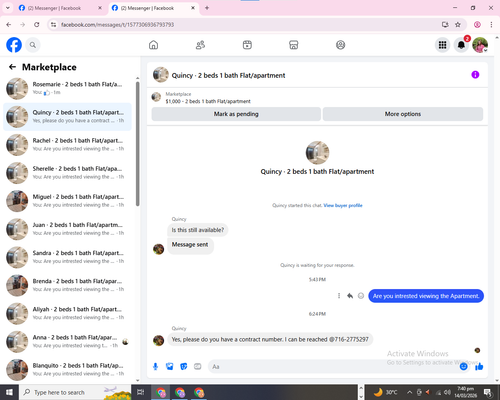Open the emoji picker in message box
The height and width of the screenshot is (400, 500).
[x=463, y=367]
